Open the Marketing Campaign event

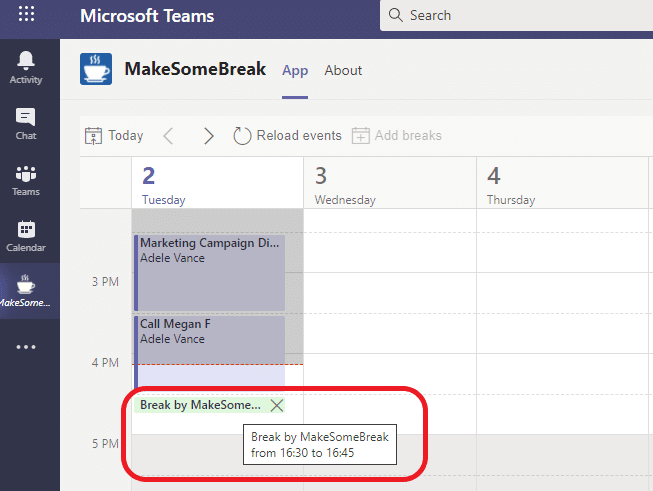tap(209, 273)
